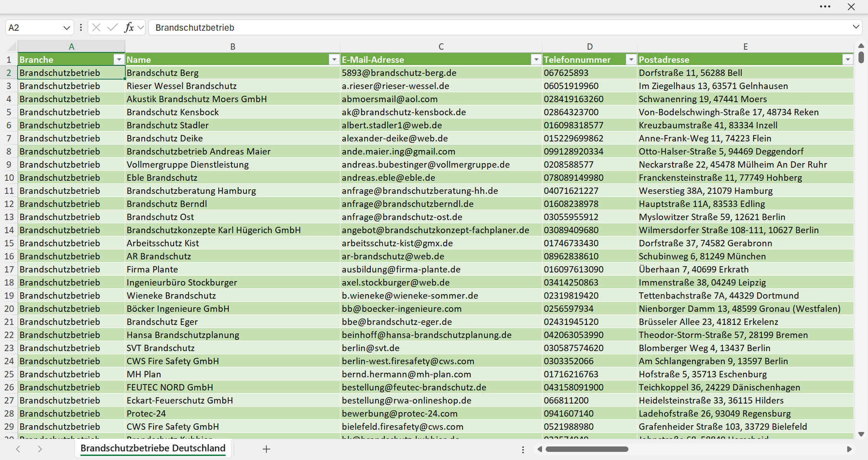Select cell Protec-24

232,413
